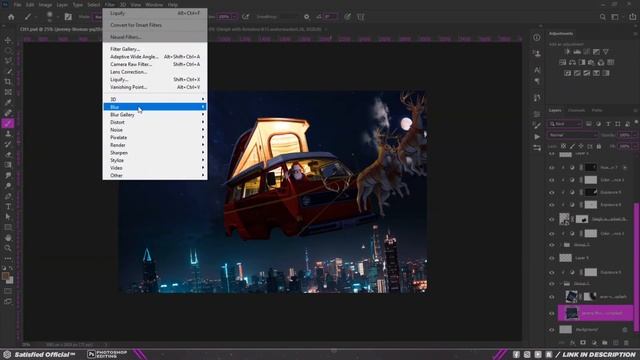Open the Properties info panel icon
Viewport: 640px width, 360px height.
click(x=537, y=38)
